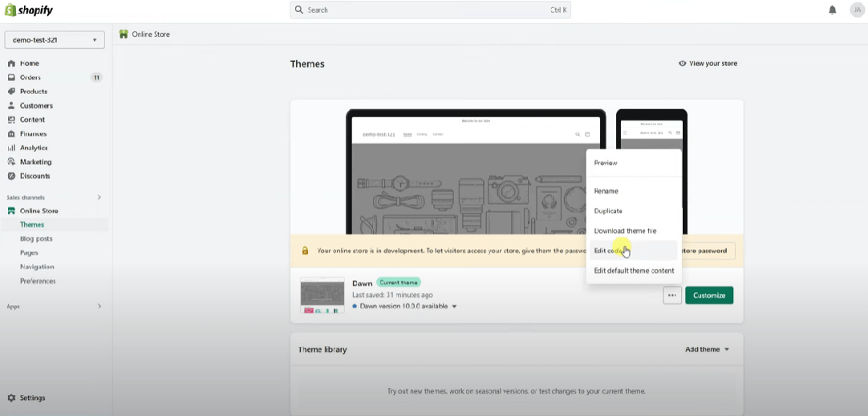868x416 pixels.
Task: Click the Discounts sidebar icon
Action: click(11, 176)
